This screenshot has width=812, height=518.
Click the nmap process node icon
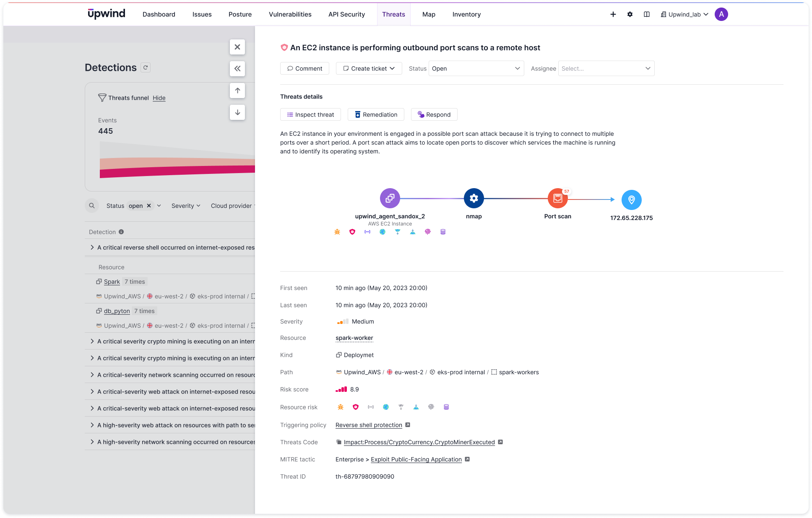[474, 198]
